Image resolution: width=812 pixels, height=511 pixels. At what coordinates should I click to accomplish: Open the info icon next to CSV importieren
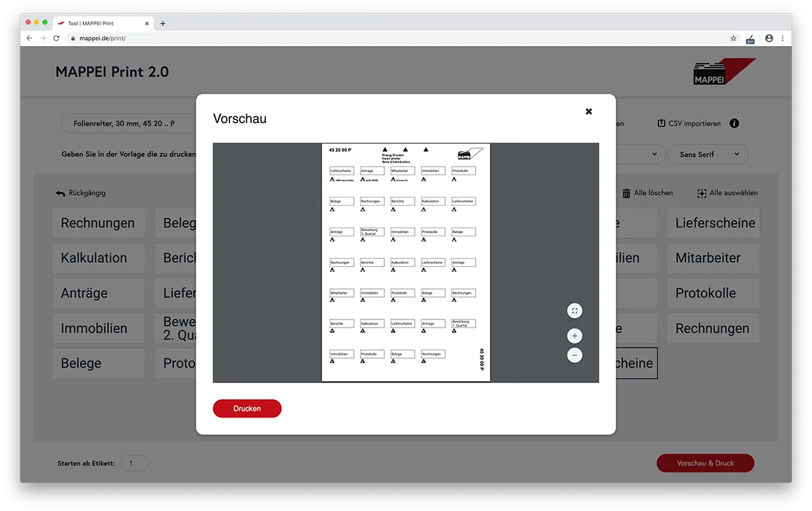click(734, 124)
